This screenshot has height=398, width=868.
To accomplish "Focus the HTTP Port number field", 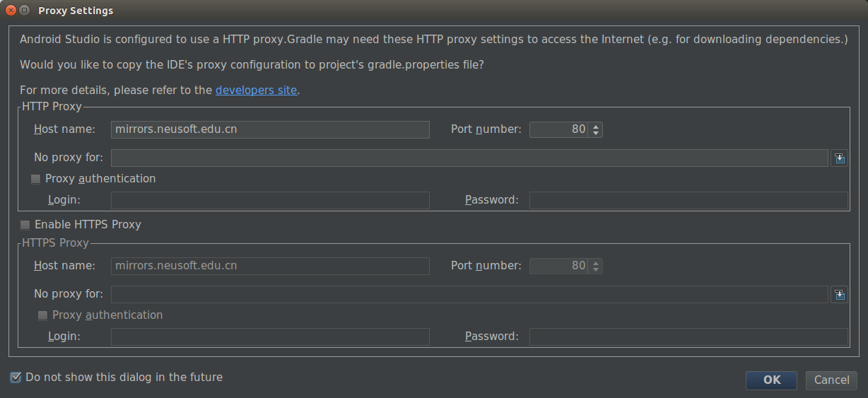I will pyautogui.click(x=559, y=129).
